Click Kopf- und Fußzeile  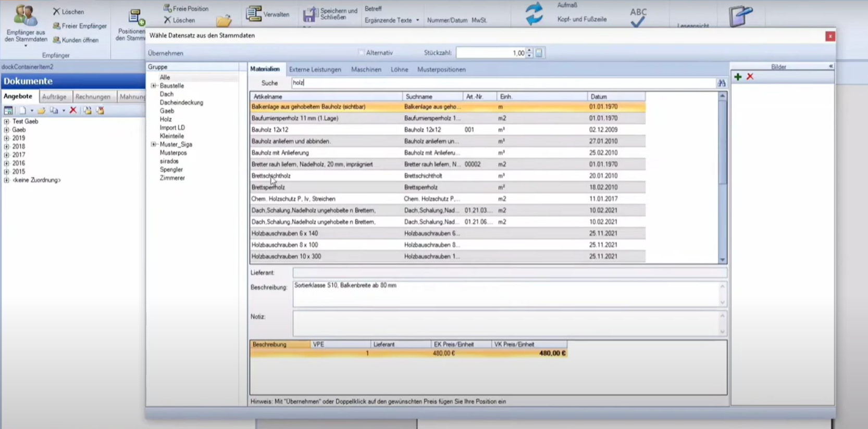(582, 19)
